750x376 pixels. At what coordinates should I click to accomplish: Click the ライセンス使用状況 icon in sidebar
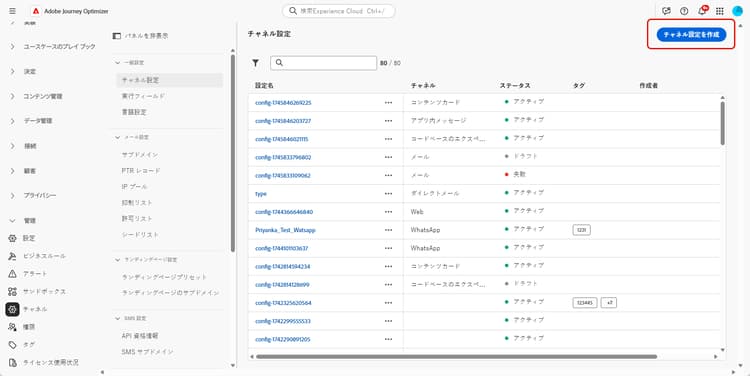[12, 363]
